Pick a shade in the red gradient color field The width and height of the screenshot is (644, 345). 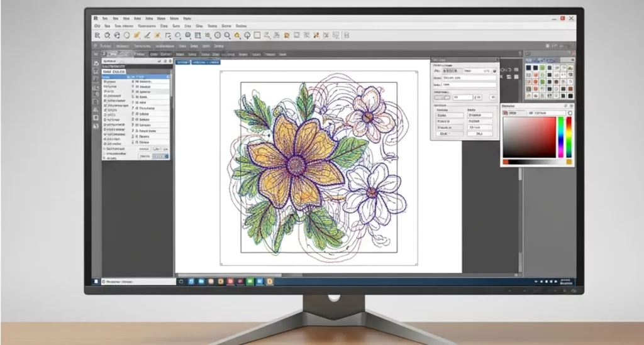tap(530, 138)
